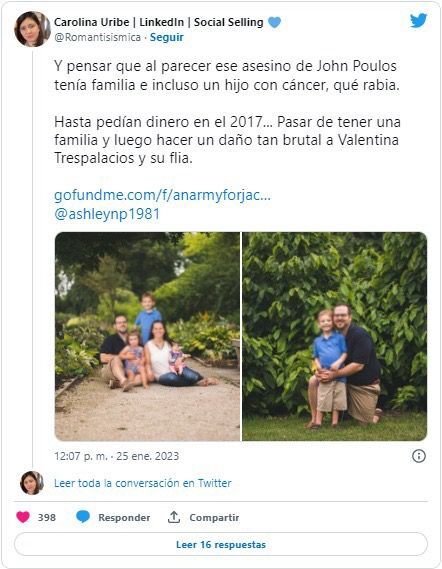Click the small avatar beside conversation link
The height and width of the screenshot is (569, 442).
[32, 483]
